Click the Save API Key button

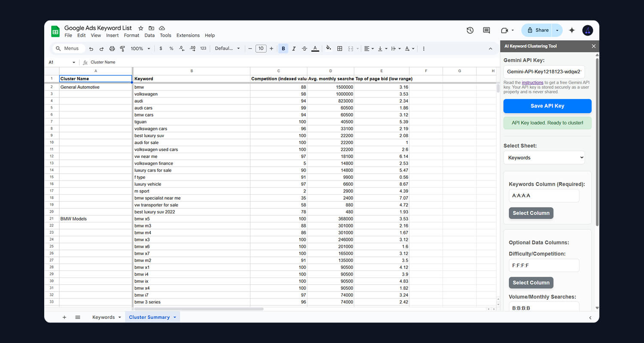coord(547,106)
